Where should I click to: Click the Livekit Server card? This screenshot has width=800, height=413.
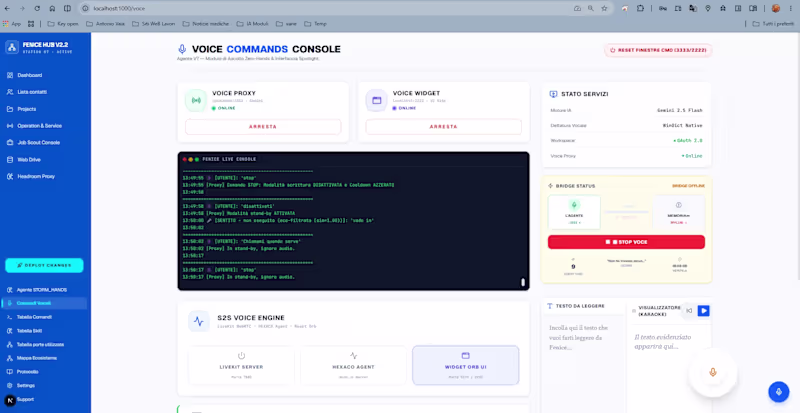(241, 366)
